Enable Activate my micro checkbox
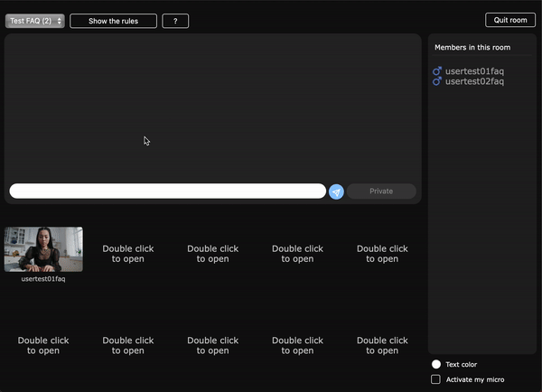Viewport: 542px width, 392px height. pyautogui.click(x=436, y=379)
